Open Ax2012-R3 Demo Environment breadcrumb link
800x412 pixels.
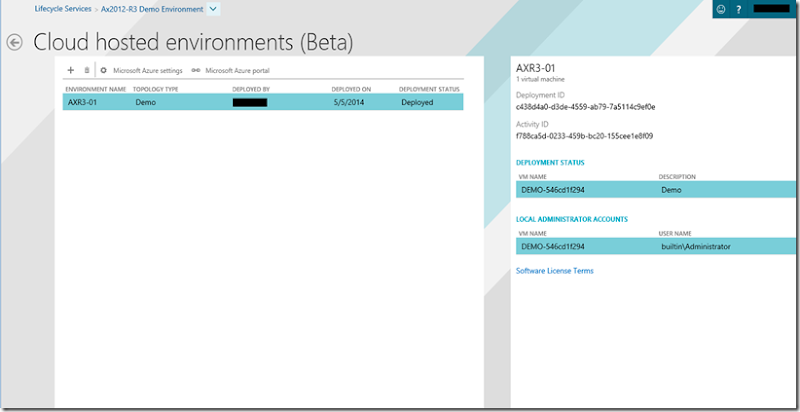click(x=151, y=9)
